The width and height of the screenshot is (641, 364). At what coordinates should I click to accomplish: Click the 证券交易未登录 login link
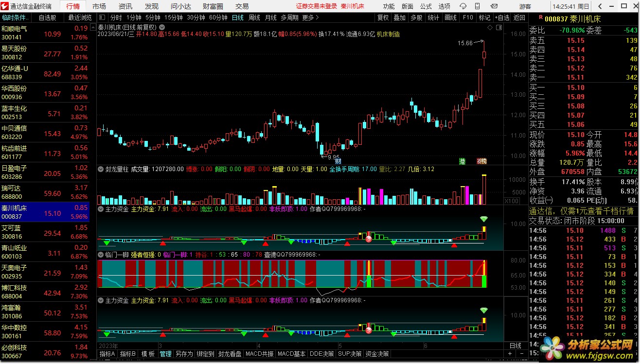(x=317, y=6)
